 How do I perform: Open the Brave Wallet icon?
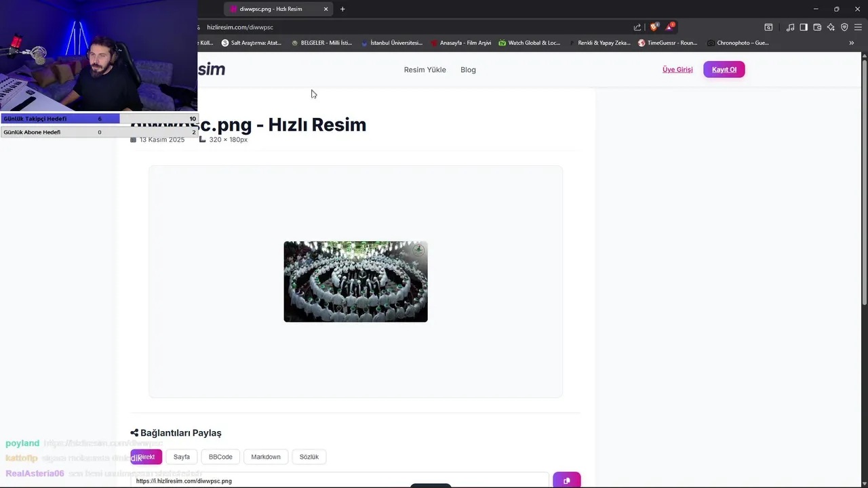(x=817, y=27)
